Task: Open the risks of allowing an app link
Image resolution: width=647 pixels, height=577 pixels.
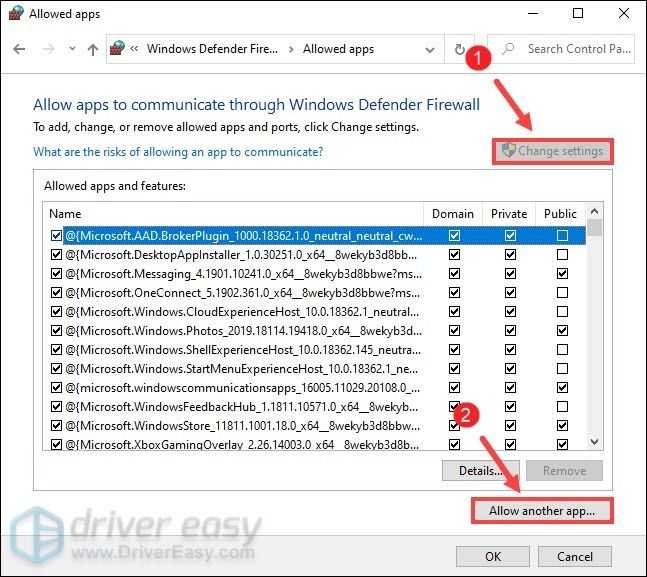Action: [178, 152]
